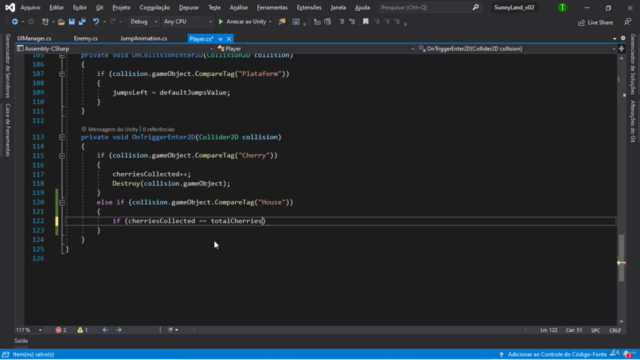The height and width of the screenshot is (360, 640).
Task: Open the Git menu
Action: click(x=100, y=7)
